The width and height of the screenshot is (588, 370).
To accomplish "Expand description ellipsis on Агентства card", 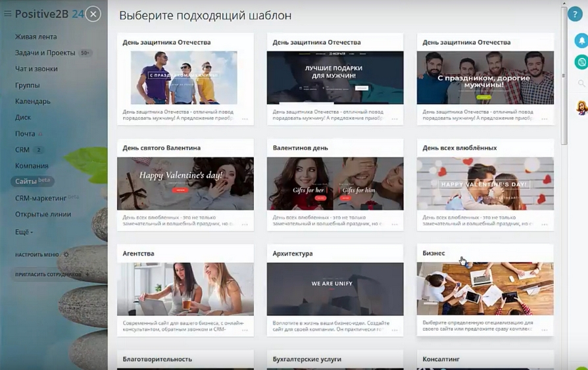I will click(x=245, y=330).
